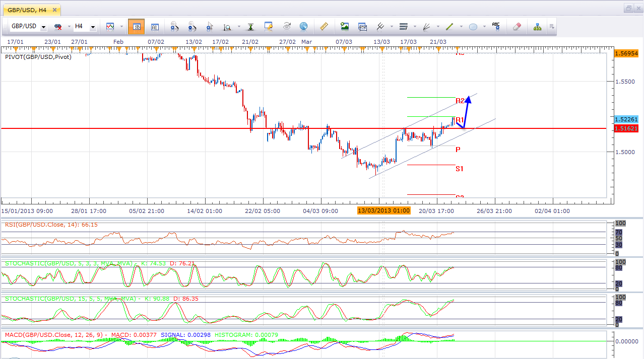Select the fan lines drawing tool

tap(426, 26)
